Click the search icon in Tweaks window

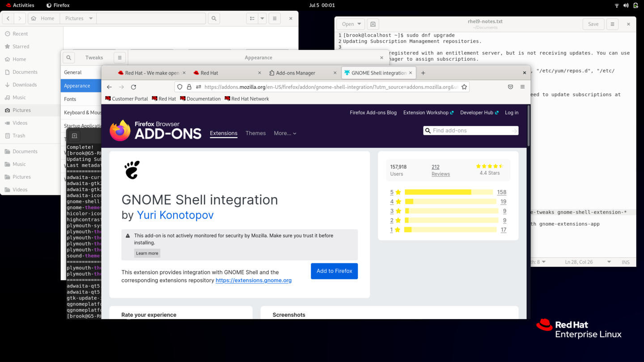click(x=68, y=57)
